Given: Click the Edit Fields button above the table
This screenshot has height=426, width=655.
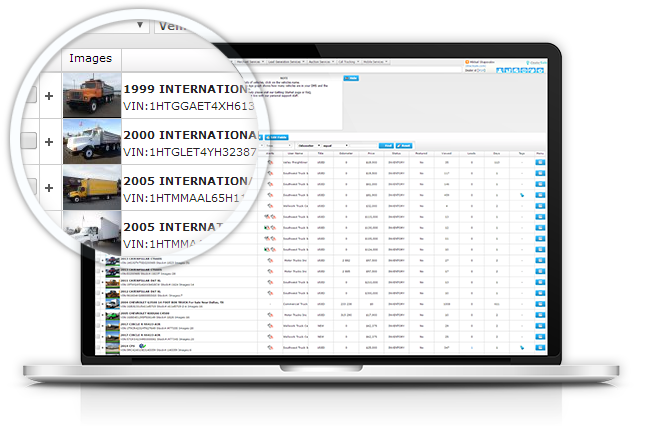Looking at the screenshot, I should point(279,136).
